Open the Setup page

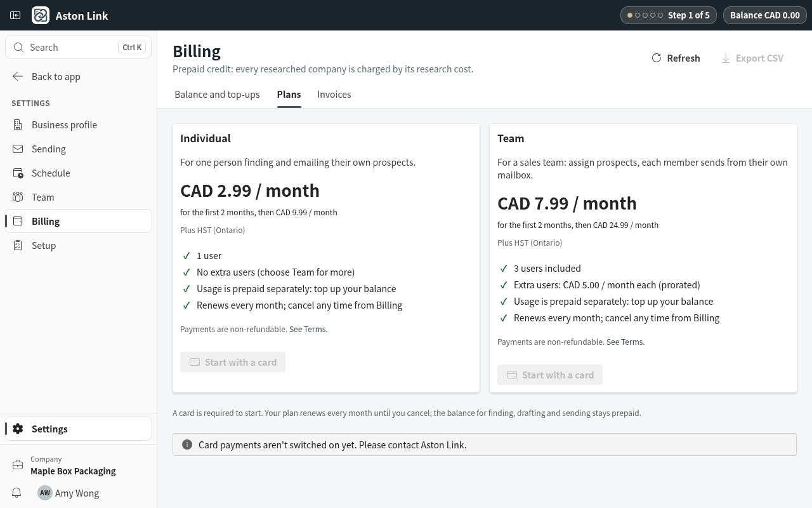pyautogui.click(x=79, y=245)
